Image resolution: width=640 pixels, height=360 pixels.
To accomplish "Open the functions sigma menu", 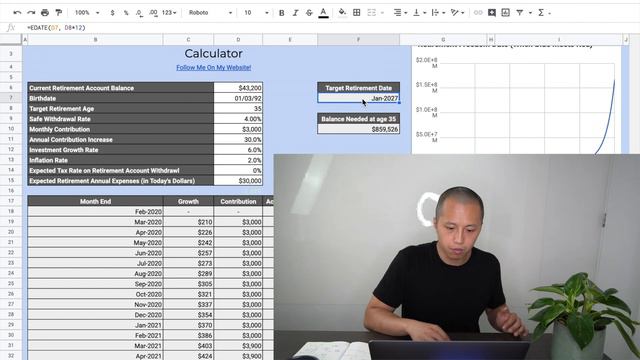I will coord(541,13).
